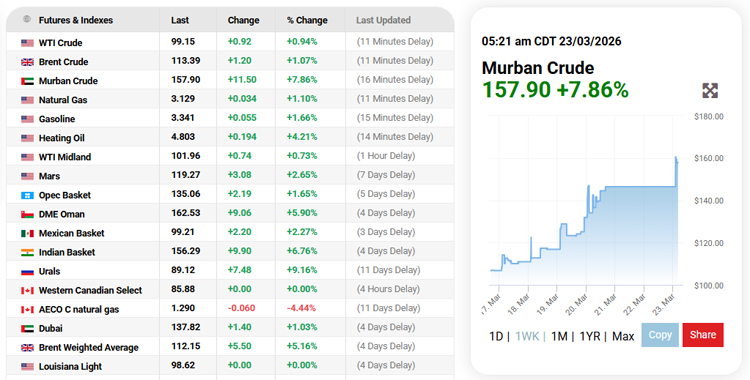Viewport: 750px width, 380px height.
Task: Click the OPEC flag icon beside Opec Basket
Action: [27, 195]
